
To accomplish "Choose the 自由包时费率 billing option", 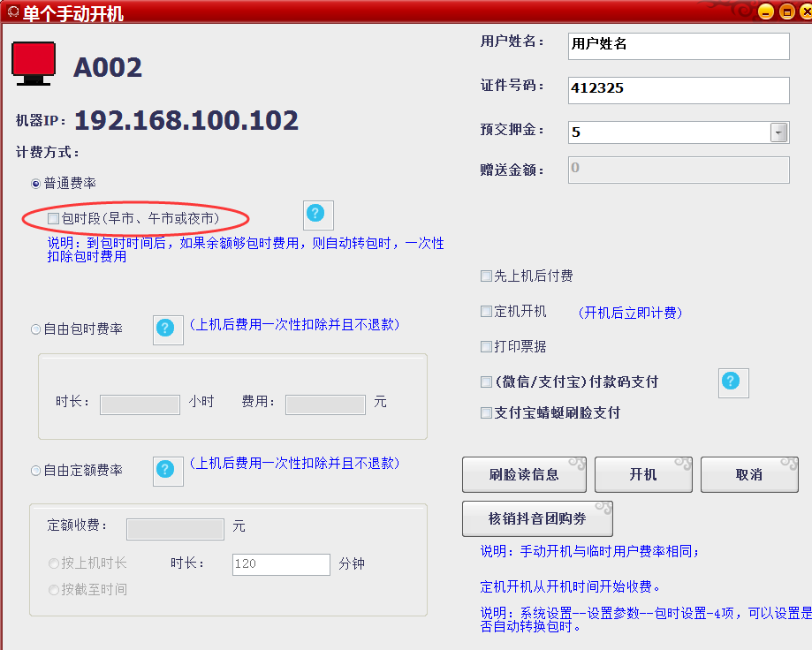I will coord(36,329).
